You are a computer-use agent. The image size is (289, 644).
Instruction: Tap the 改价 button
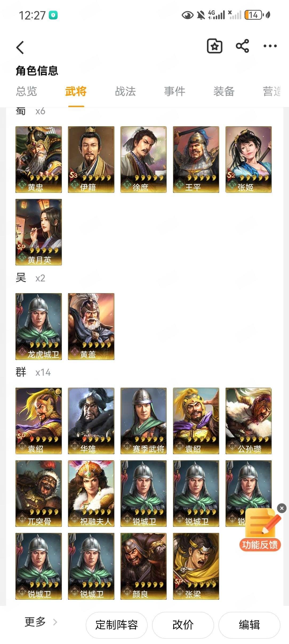pyautogui.click(x=183, y=625)
